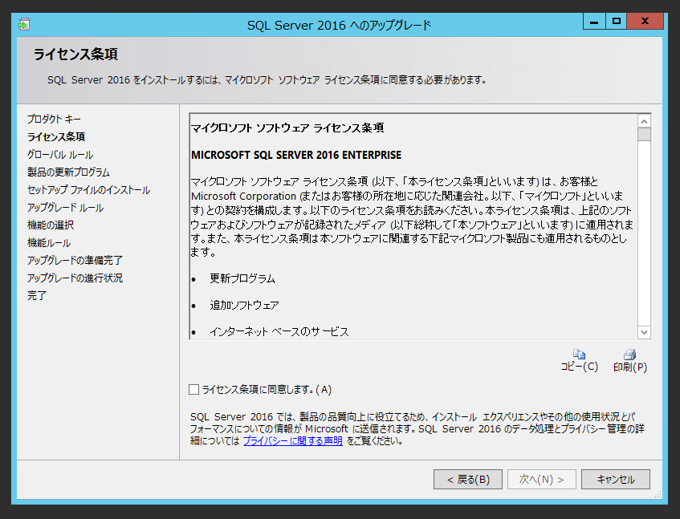Select グローバル ルール step in sidebar
The width and height of the screenshot is (680, 519).
pos(60,154)
